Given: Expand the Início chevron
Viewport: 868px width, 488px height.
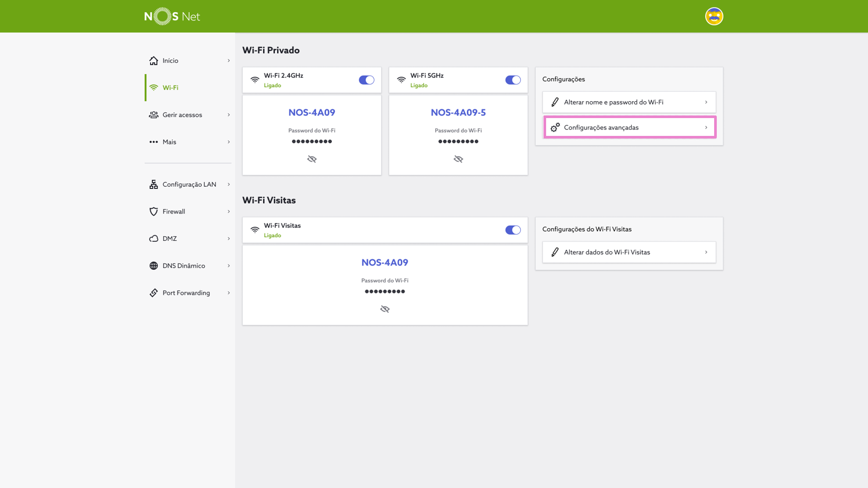Looking at the screenshot, I should coord(228,61).
